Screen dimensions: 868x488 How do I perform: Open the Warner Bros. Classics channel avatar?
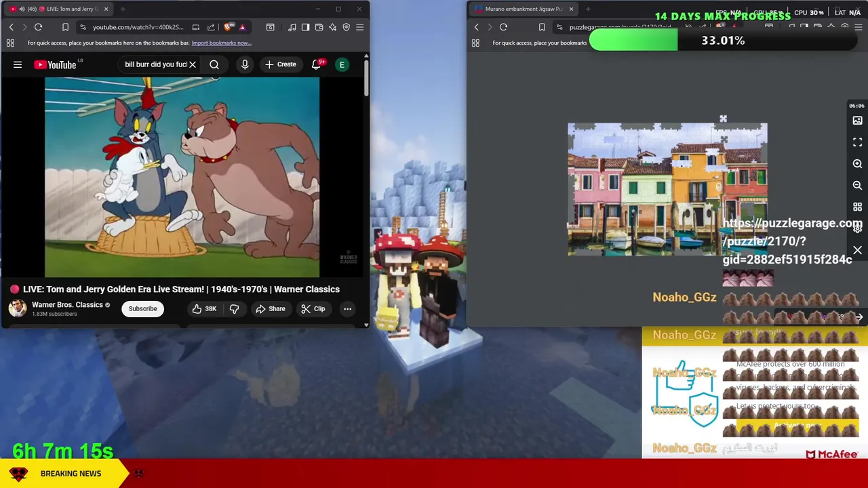click(18, 309)
